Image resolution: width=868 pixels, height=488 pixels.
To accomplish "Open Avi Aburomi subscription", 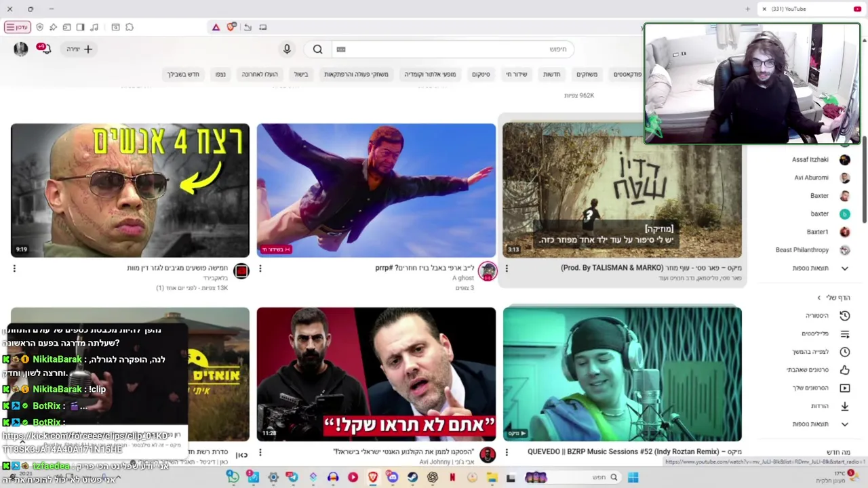I will click(x=821, y=178).
